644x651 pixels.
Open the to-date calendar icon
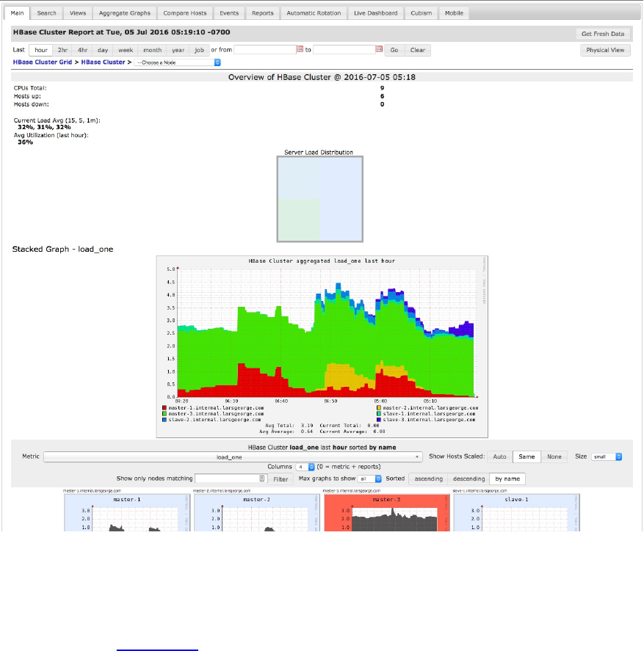379,49
